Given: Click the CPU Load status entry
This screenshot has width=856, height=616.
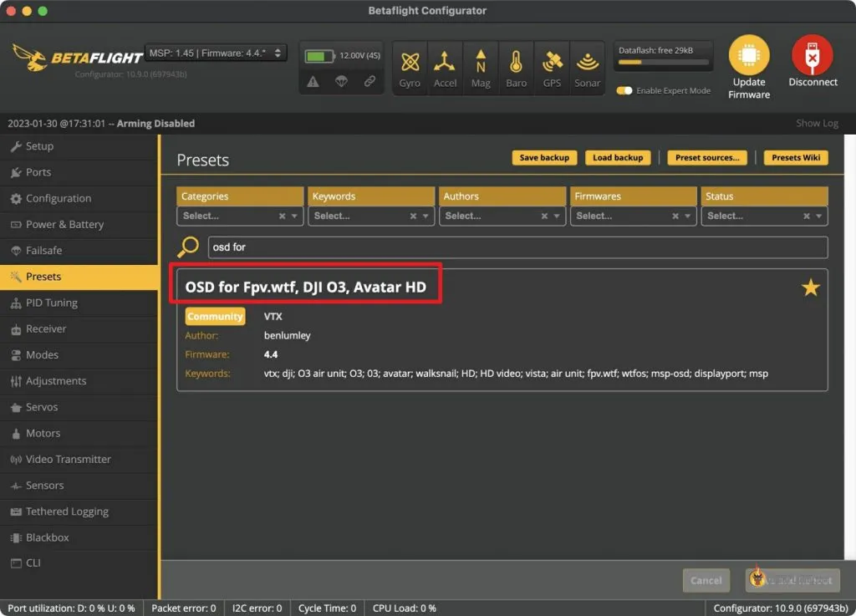Looking at the screenshot, I should 405,608.
